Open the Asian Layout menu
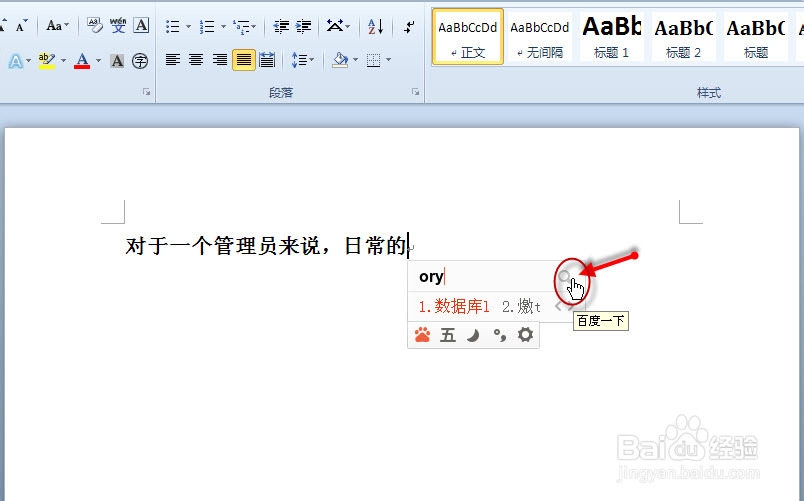 point(338,26)
